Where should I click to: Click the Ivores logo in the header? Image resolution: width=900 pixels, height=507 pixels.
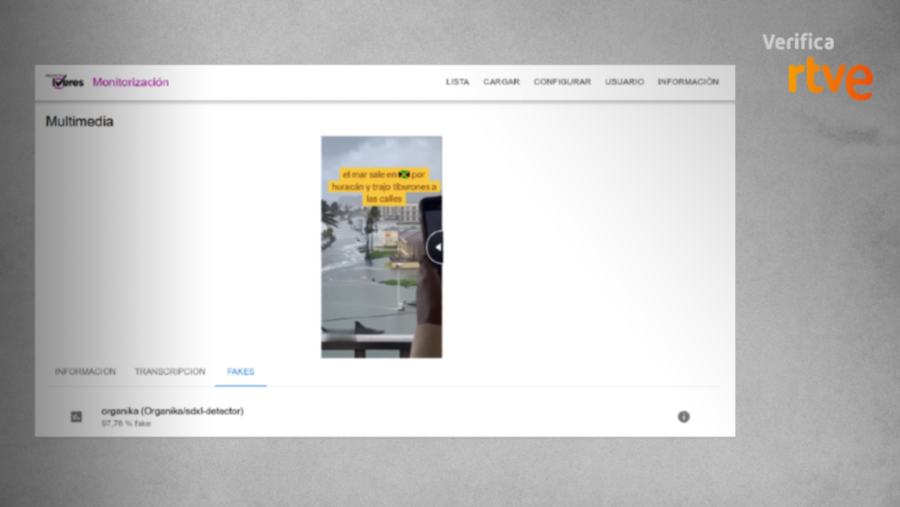point(68,82)
